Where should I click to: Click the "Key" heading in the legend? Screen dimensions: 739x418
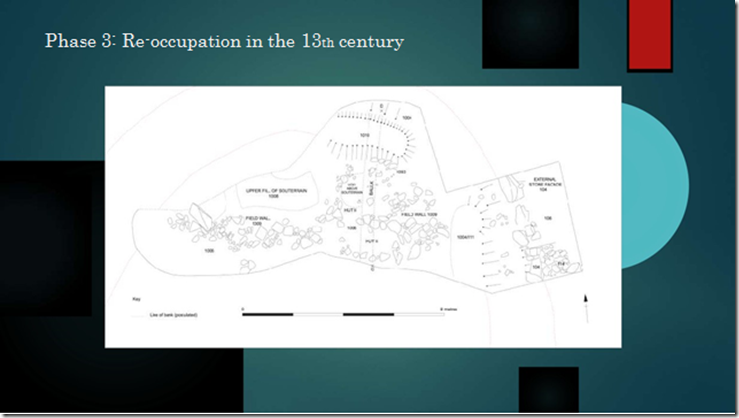click(x=136, y=299)
